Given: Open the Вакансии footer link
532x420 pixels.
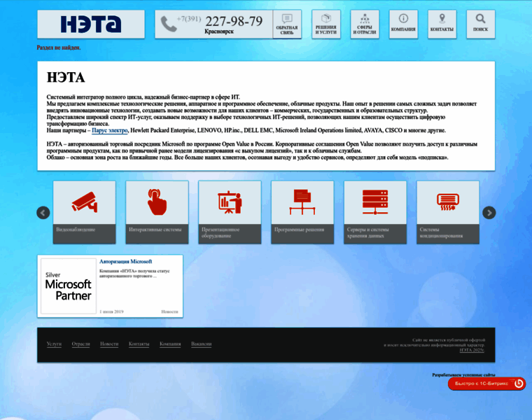Looking at the screenshot, I should (x=201, y=344).
